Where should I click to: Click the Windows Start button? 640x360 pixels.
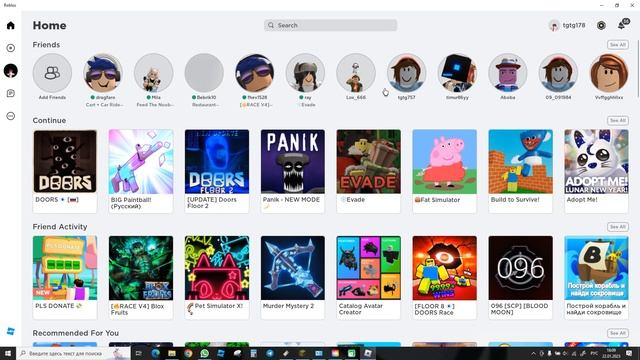point(8,353)
